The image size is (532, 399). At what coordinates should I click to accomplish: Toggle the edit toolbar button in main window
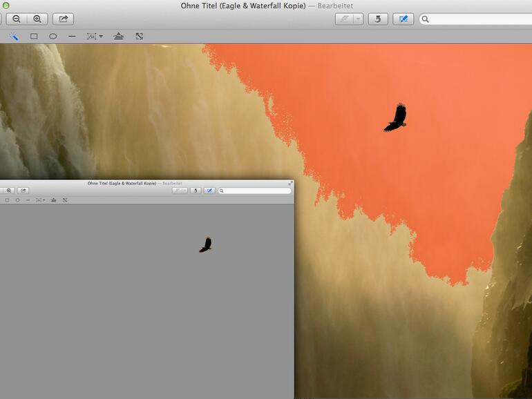pyautogui.click(x=403, y=19)
